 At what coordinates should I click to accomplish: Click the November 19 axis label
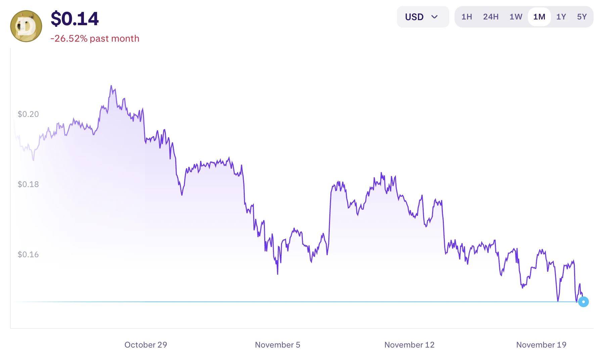(x=541, y=345)
